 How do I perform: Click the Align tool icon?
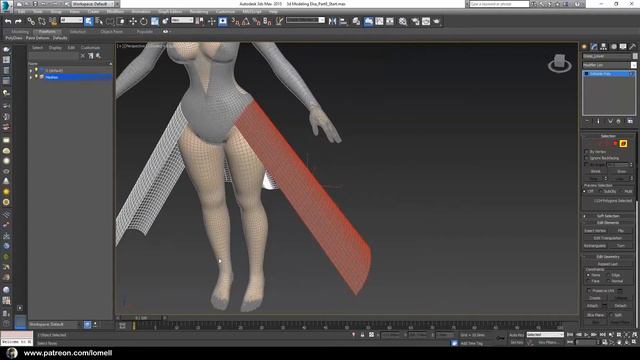click(343, 21)
